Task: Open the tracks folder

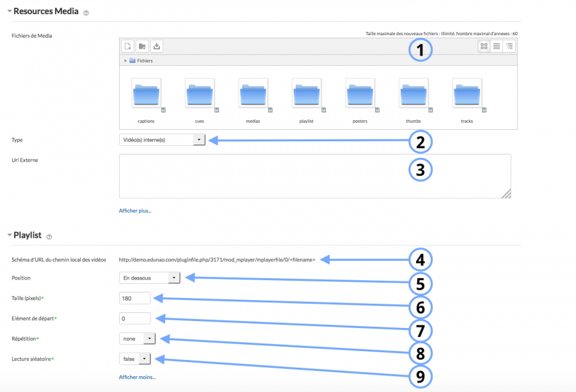Action: click(467, 95)
